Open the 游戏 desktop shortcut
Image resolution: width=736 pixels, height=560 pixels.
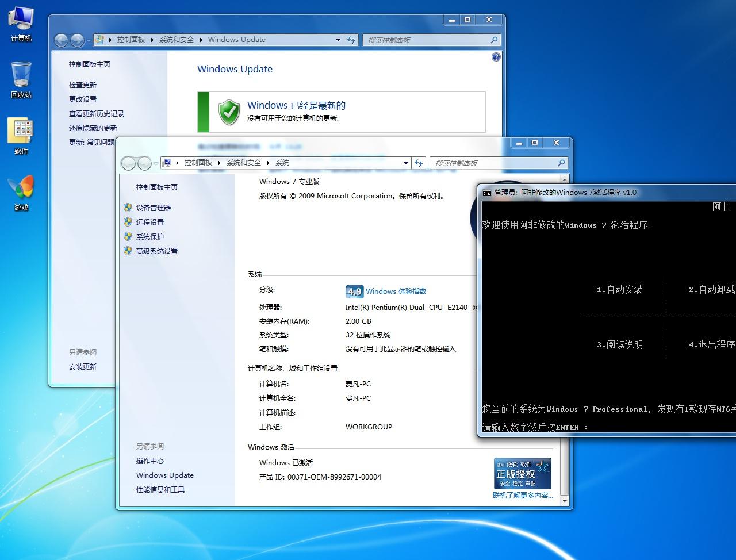click(x=21, y=188)
